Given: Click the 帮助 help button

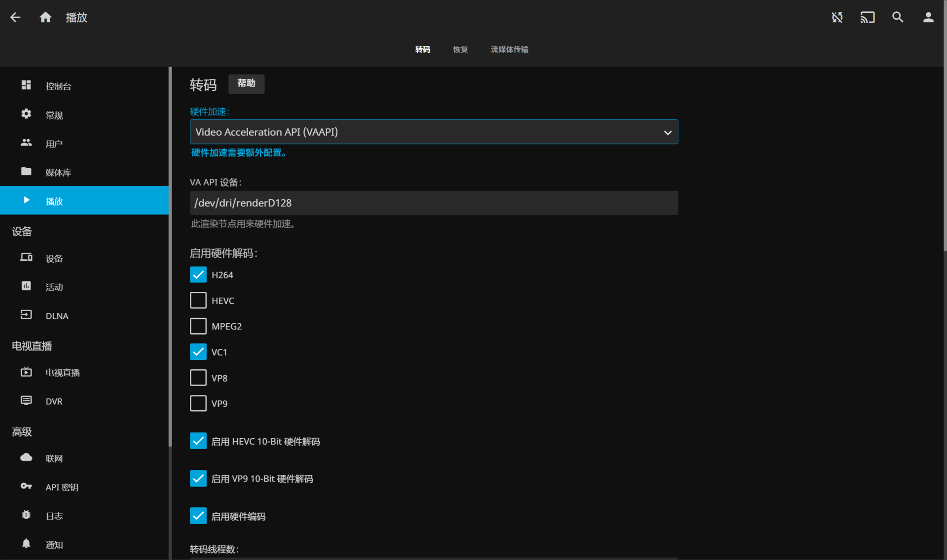Looking at the screenshot, I should (x=246, y=84).
